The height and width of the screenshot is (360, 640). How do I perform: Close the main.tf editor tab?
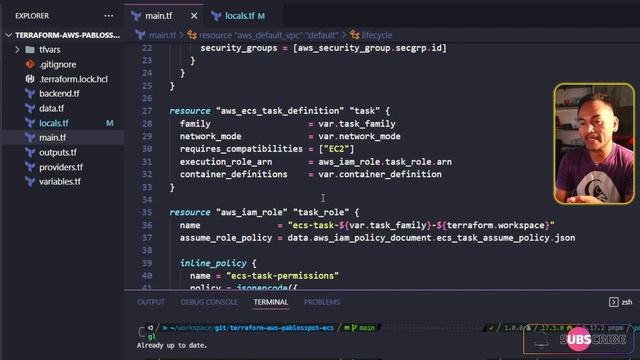(x=194, y=16)
